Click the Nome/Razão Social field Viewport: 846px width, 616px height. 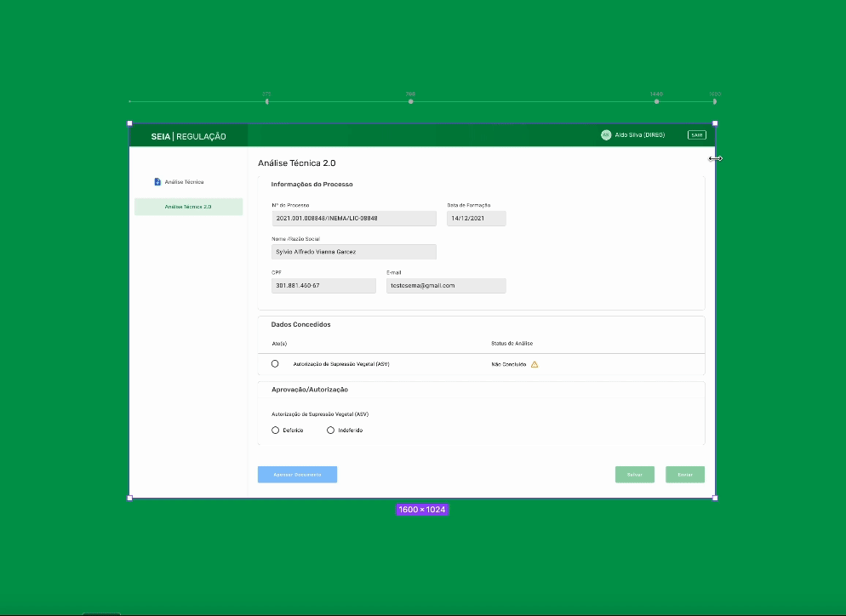pyautogui.click(x=354, y=252)
